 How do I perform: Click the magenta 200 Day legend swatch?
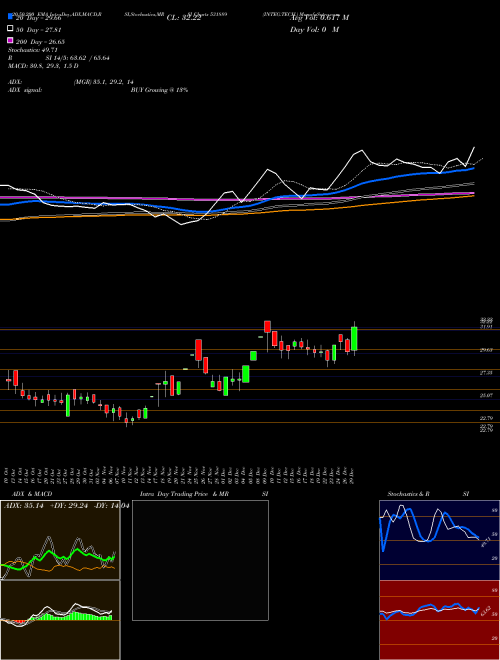10,41
